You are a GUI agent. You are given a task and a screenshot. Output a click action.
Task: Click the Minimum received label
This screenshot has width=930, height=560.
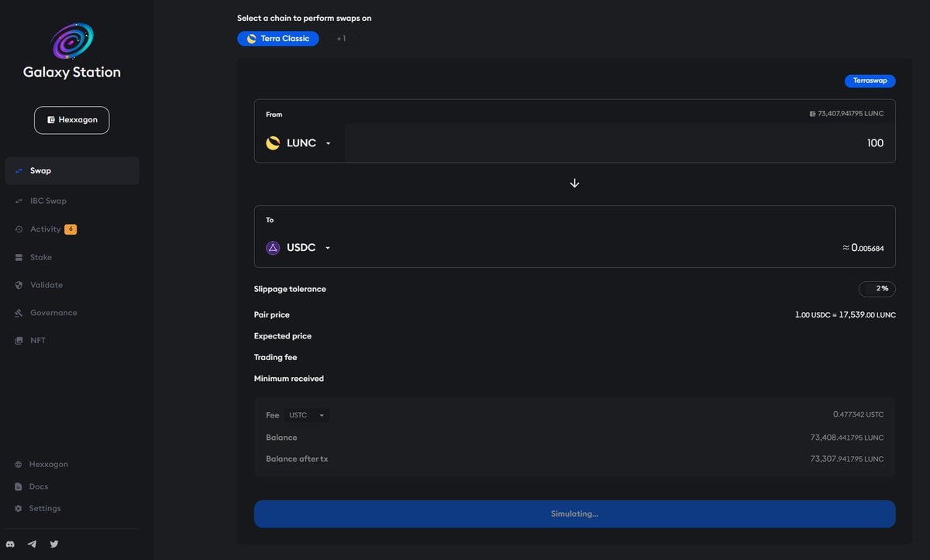289,379
